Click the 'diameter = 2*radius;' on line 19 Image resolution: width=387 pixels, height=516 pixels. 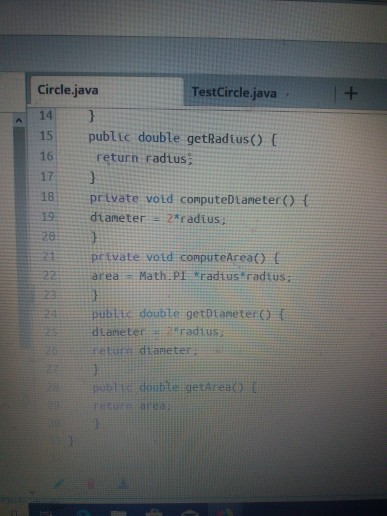158,218
